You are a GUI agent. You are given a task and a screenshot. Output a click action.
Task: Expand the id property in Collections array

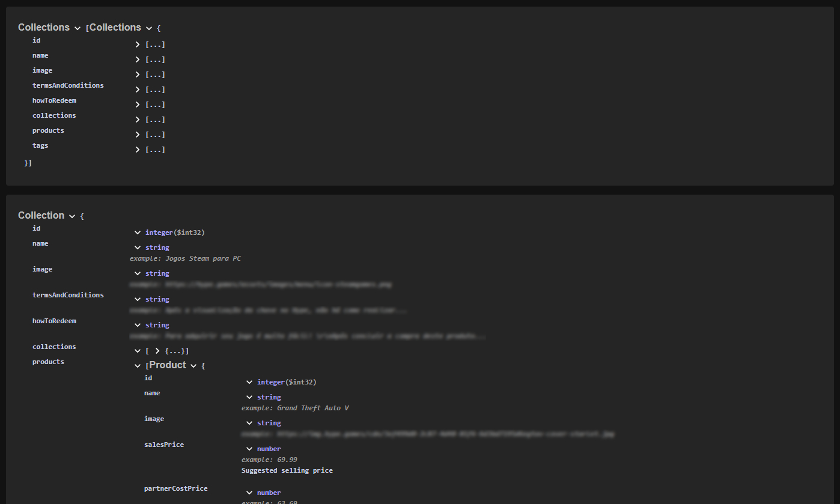[138, 44]
